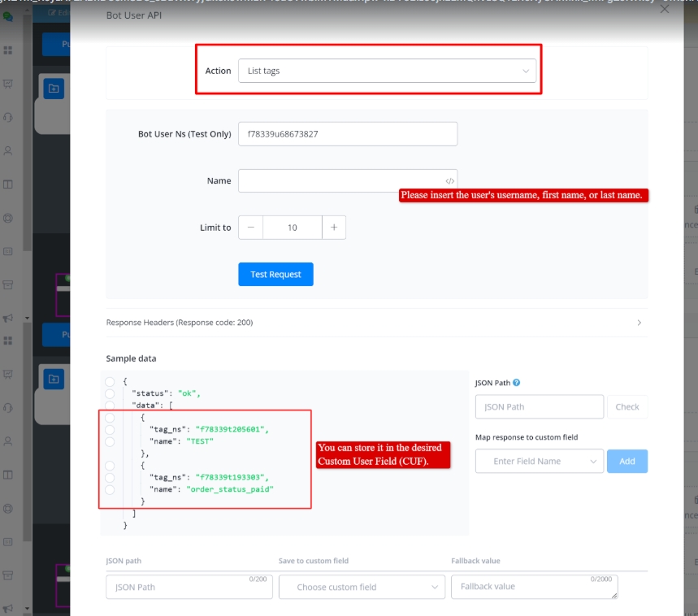Click the Check button next to JSON Path
698x616 pixels.
(626, 407)
